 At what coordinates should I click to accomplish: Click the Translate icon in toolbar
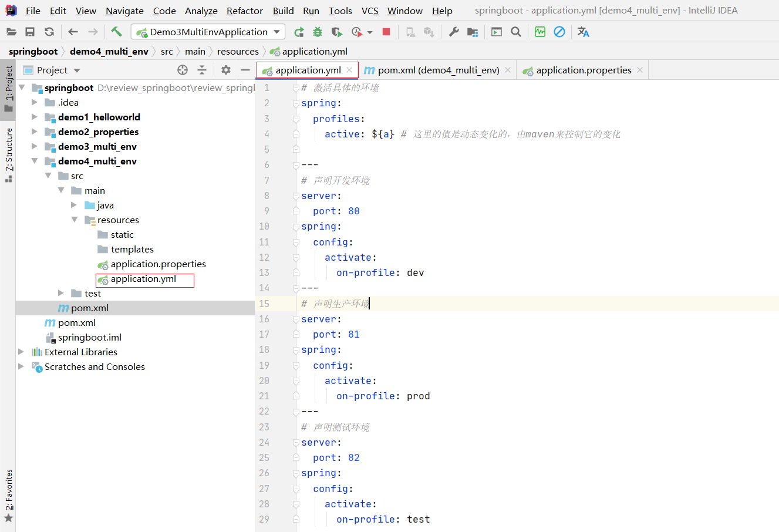[x=583, y=32]
